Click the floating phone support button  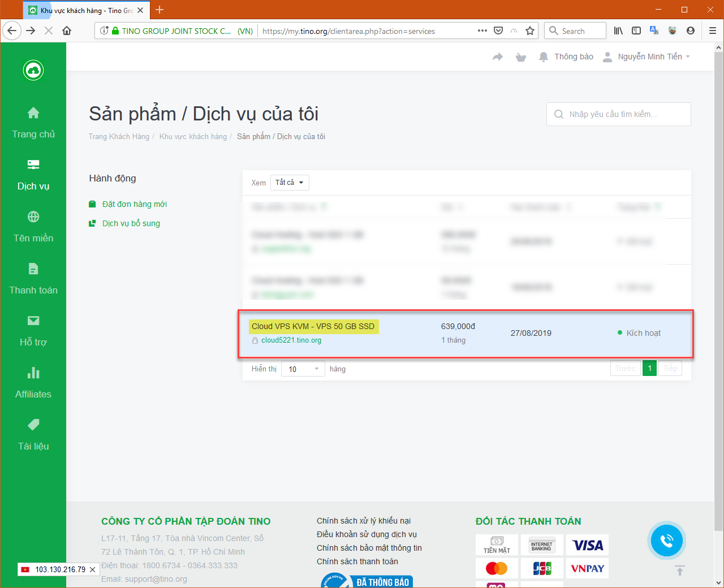[x=667, y=541]
